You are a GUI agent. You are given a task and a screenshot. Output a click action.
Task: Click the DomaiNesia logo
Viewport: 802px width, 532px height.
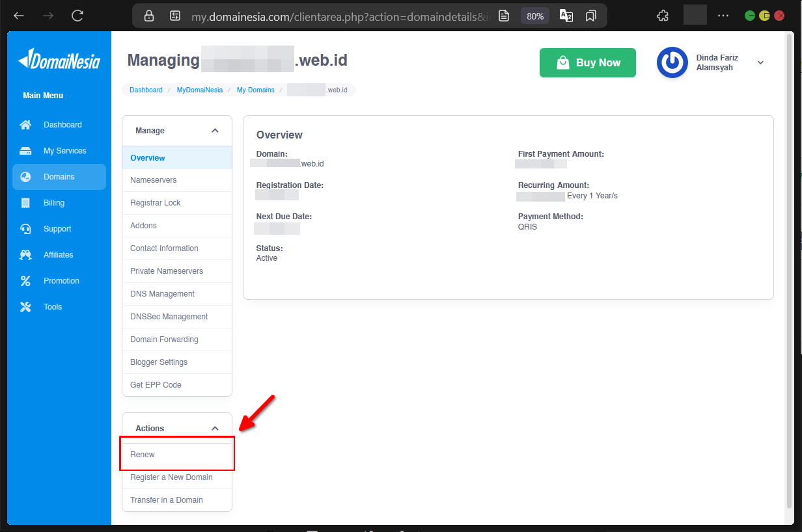point(59,60)
